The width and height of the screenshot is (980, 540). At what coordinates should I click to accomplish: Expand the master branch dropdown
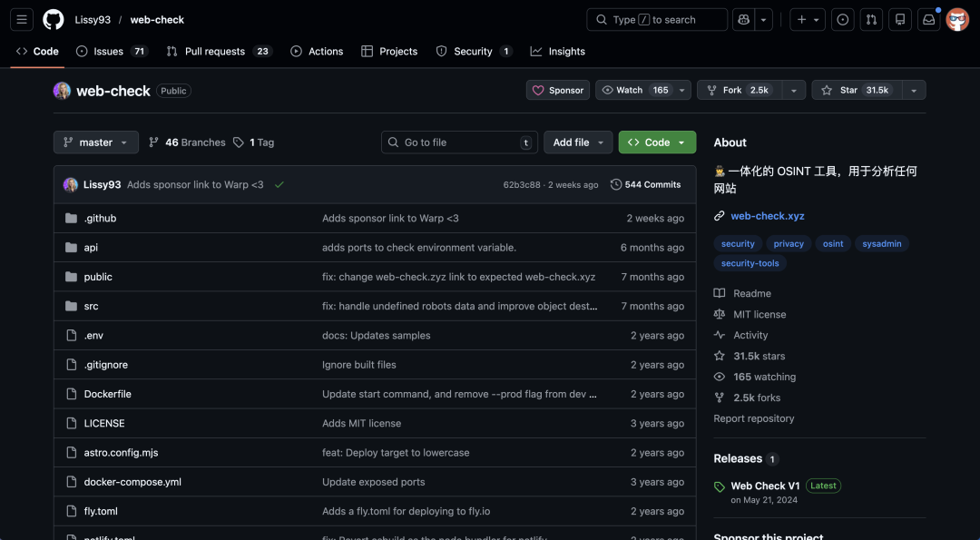tap(95, 142)
